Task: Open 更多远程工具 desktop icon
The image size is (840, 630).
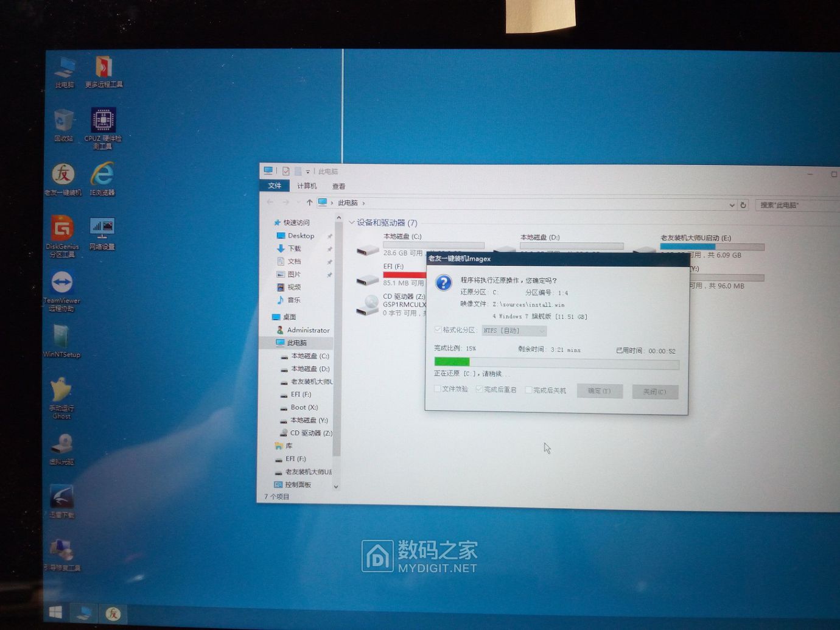Action: [x=104, y=72]
